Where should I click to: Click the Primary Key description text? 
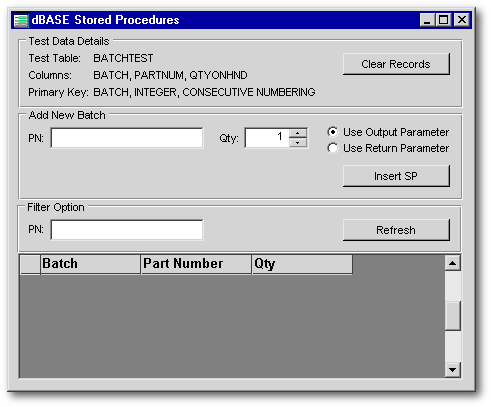[x=204, y=92]
